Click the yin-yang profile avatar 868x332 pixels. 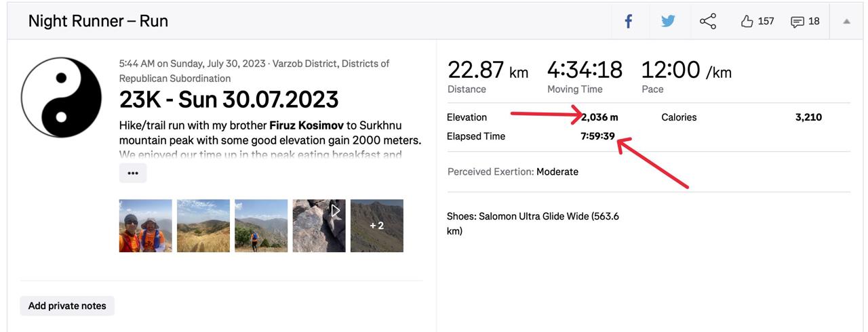click(61, 98)
